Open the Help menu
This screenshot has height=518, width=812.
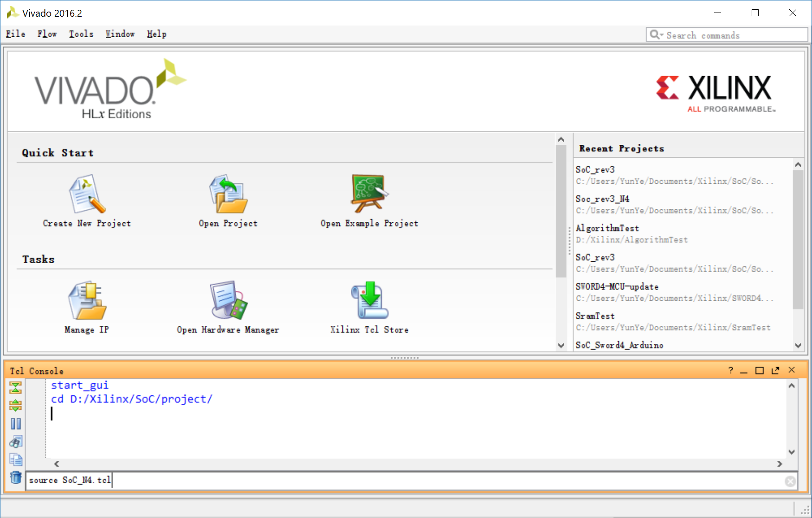(x=157, y=34)
